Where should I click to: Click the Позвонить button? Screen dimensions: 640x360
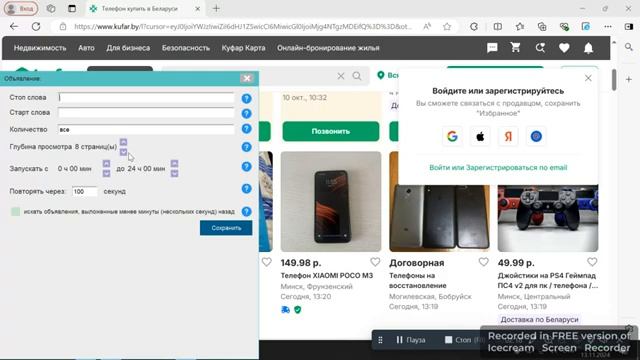point(331,131)
